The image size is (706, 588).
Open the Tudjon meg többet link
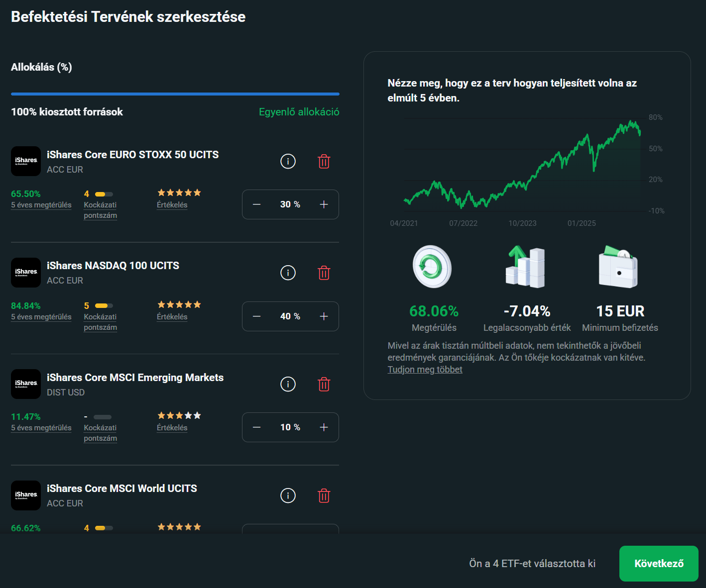(x=425, y=370)
